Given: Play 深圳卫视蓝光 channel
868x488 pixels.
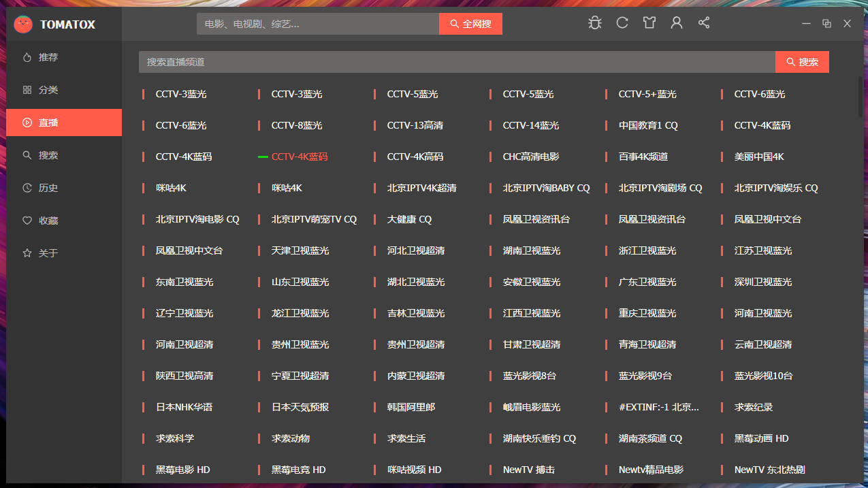Looking at the screenshot, I should 763,282.
